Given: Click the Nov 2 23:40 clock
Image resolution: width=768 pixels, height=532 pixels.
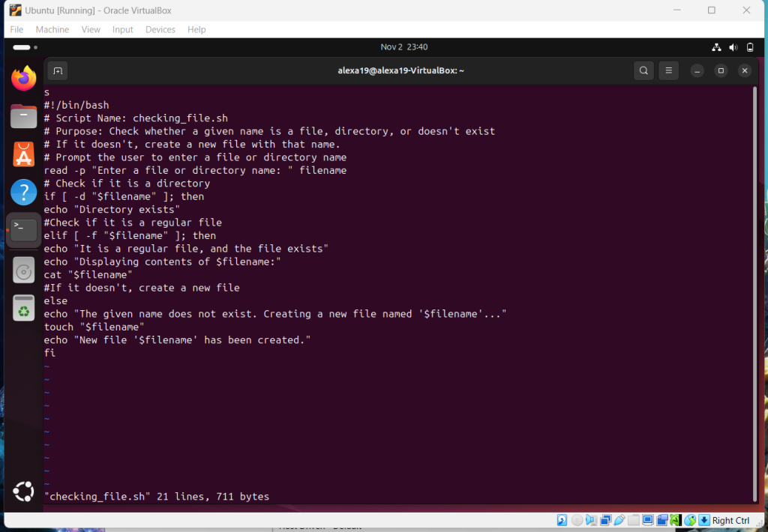Looking at the screenshot, I should pyautogui.click(x=403, y=47).
